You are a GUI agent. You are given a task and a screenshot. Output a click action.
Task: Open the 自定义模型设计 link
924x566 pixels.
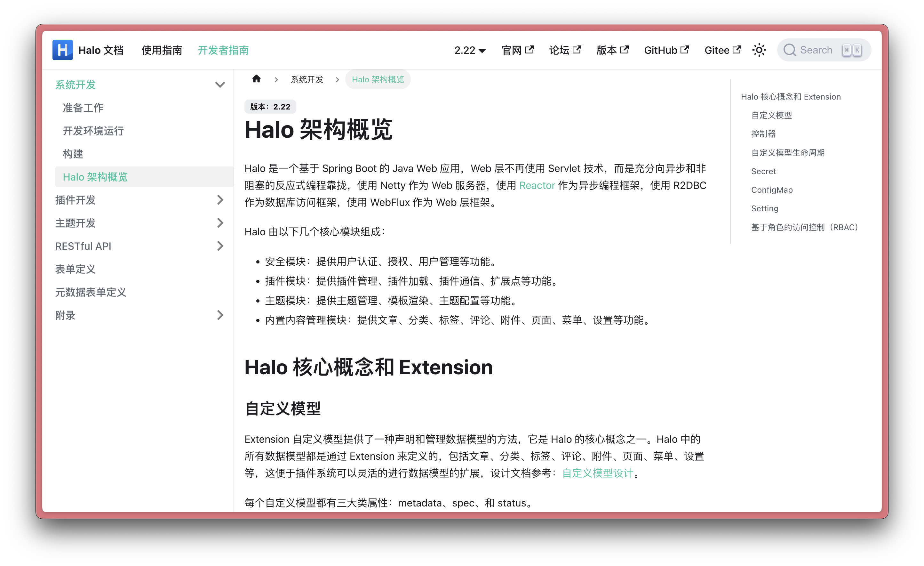pos(597,473)
